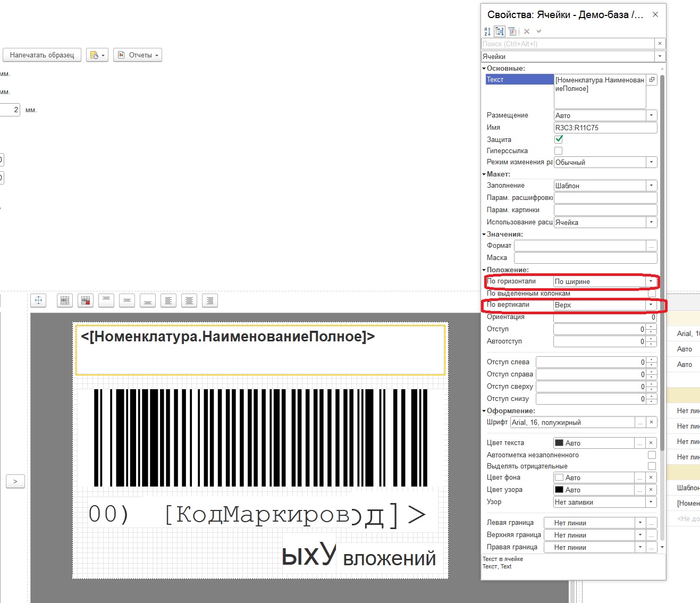Image resolution: width=700 pixels, height=603 pixels.
Task: Toggle the group-by-category icon in Свойства
Action: click(x=500, y=31)
